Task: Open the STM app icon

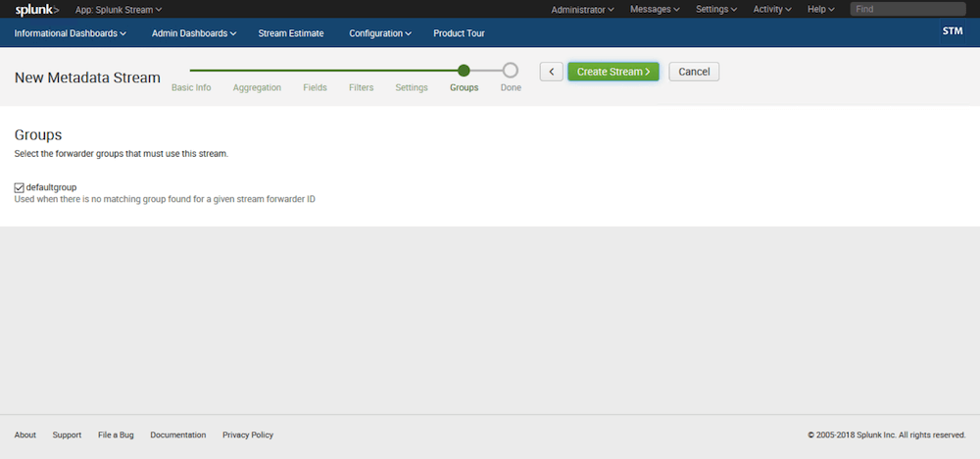Action: pos(952,31)
